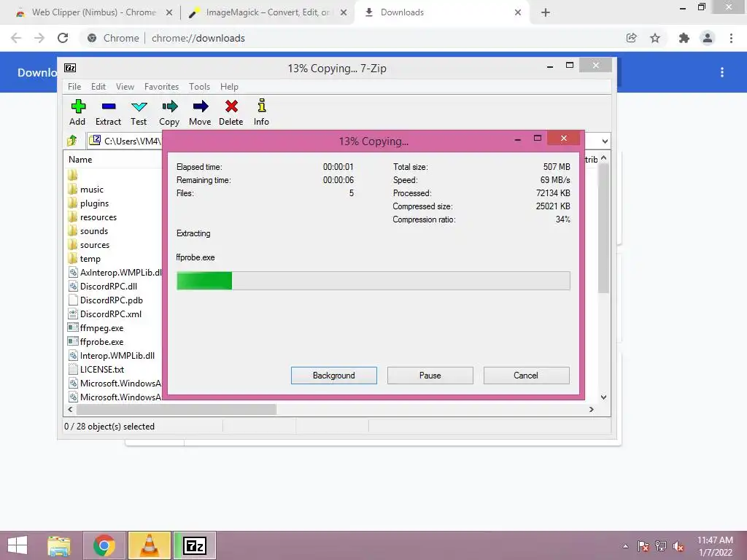Click the Move toolbar icon
Viewport: 747px width, 560px height.
click(200, 106)
